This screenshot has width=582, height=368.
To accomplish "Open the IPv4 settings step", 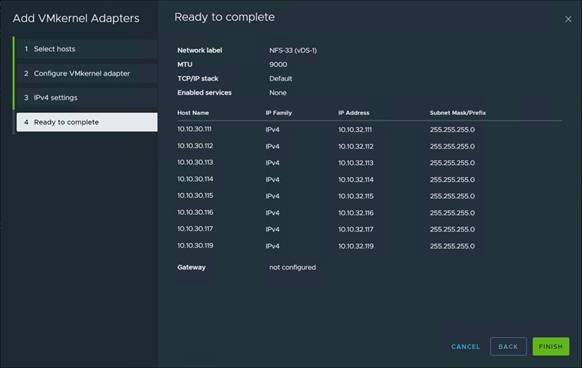I will click(x=87, y=98).
